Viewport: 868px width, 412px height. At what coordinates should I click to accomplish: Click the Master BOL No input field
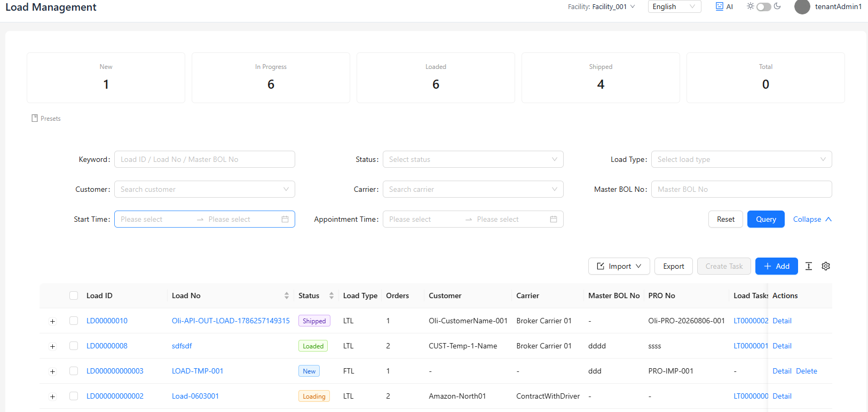(x=741, y=189)
